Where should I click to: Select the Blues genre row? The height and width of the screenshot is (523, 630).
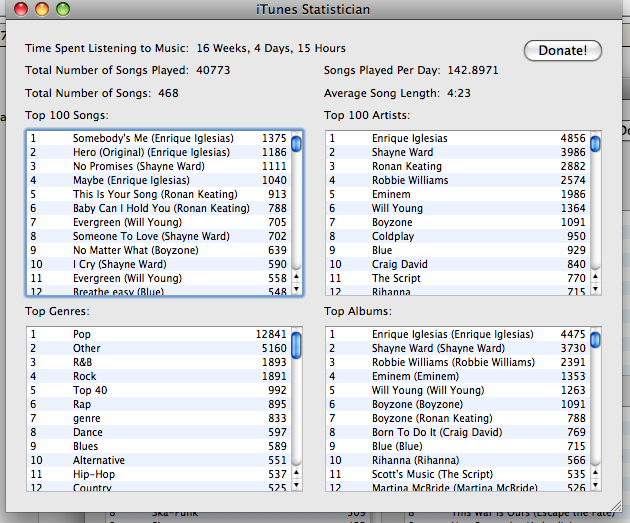pyautogui.click(x=159, y=446)
